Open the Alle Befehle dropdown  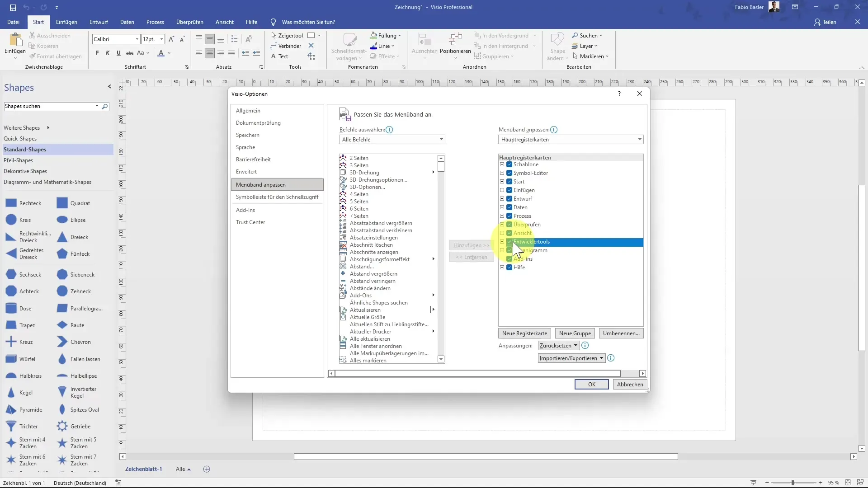[392, 140]
